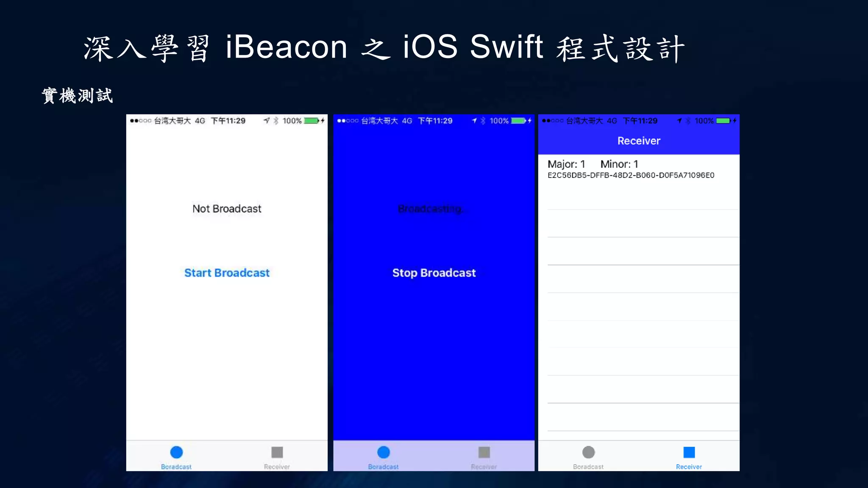Select Boradcast circle tab icon on blue screen
Image resolution: width=868 pixels, height=488 pixels.
(x=384, y=452)
